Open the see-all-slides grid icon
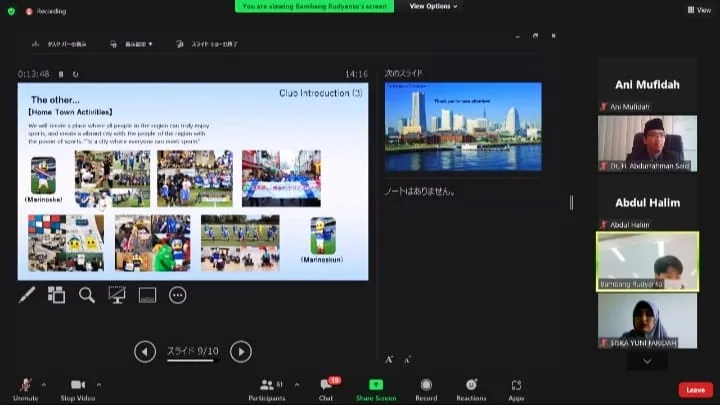720x405 pixels. [x=56, y=295]
